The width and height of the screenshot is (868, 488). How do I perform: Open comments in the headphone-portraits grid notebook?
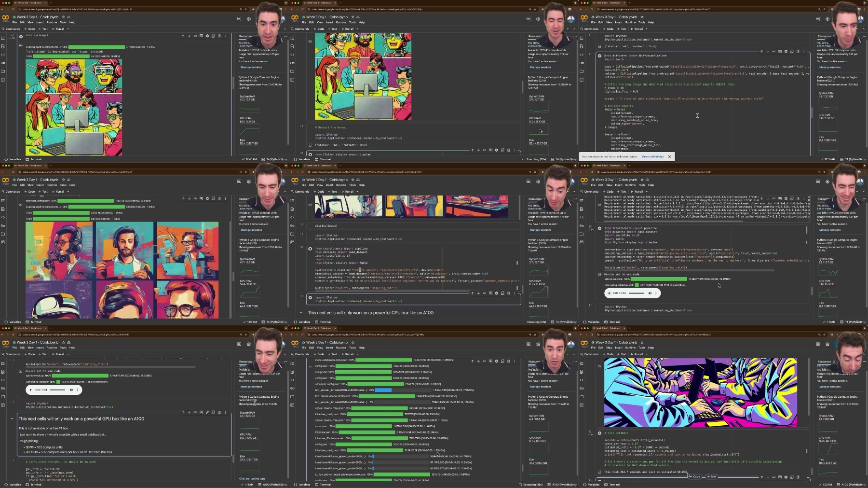click(x=239, y=181)
